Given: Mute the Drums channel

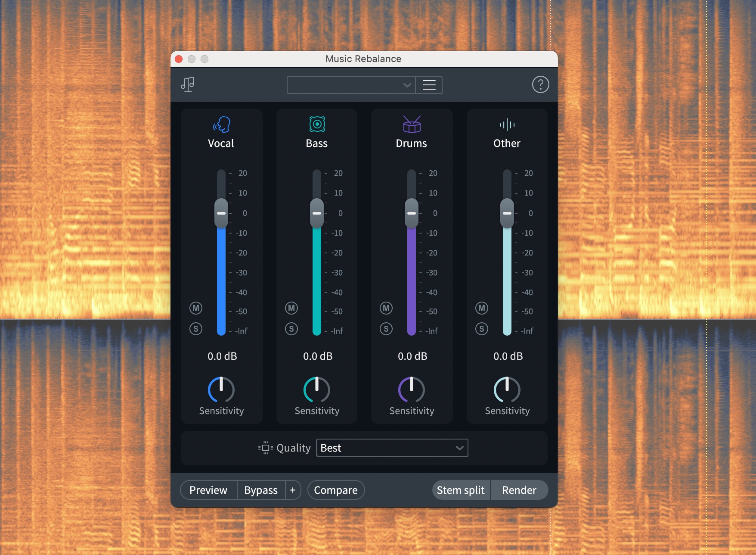Looking at the screenshot, I should pyautogui.click(x=386, y=308).
